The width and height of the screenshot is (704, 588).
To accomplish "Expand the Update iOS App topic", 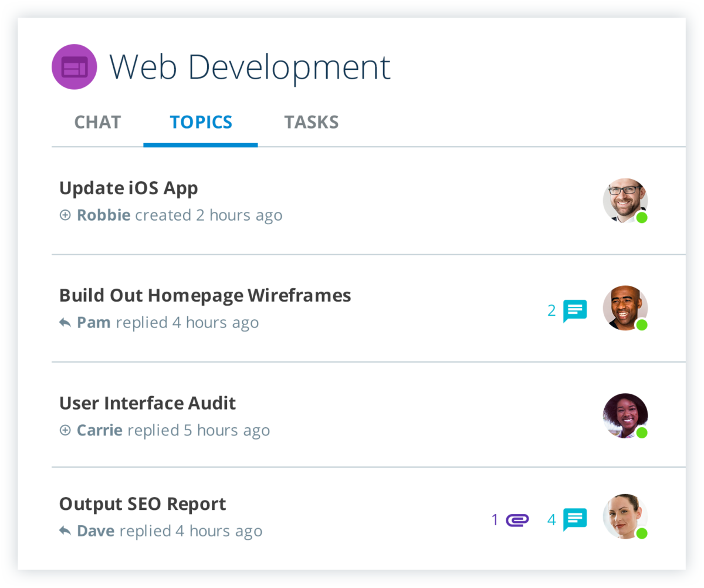I will (128, 188).
